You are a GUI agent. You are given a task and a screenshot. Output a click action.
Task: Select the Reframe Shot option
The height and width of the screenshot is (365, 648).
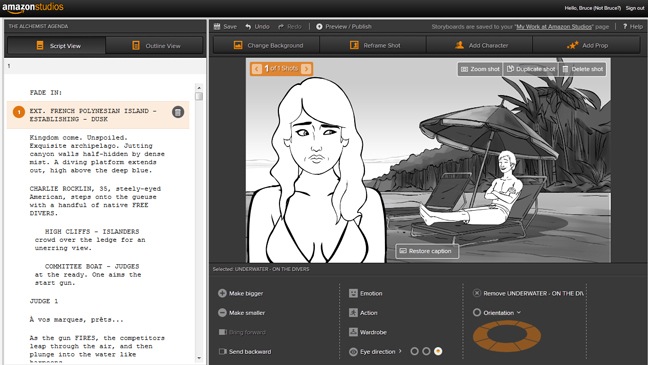coord(373,45)
